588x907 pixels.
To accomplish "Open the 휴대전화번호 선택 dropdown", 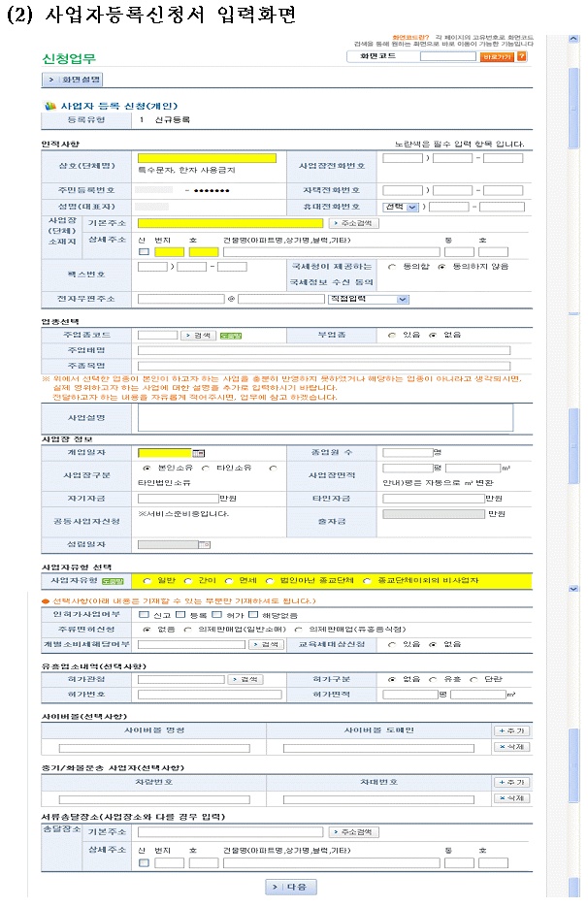I will point(401,207).
